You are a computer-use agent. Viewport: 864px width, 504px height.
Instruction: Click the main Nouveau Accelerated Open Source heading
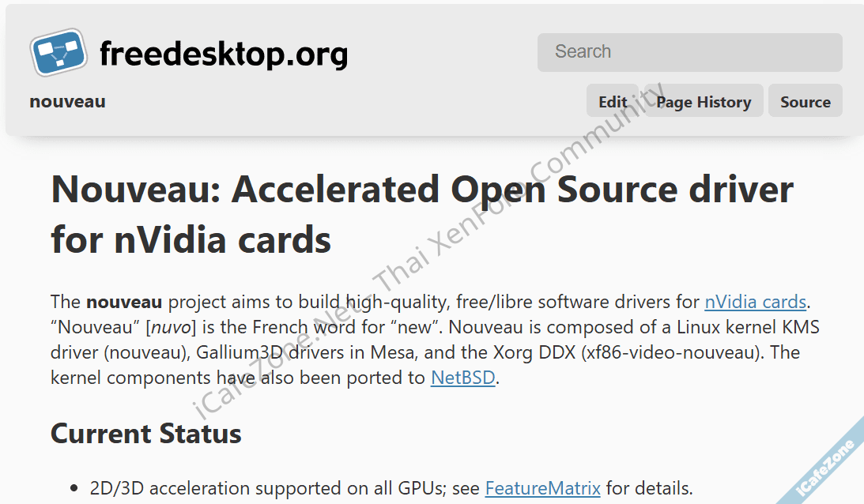(421, 213)
